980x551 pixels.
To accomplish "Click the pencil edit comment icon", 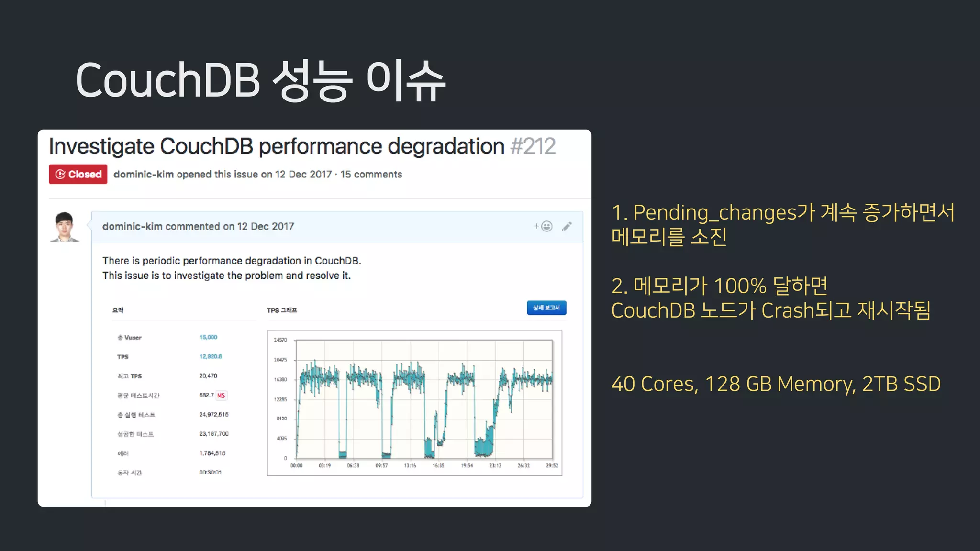I will click(x=567, y=227).
